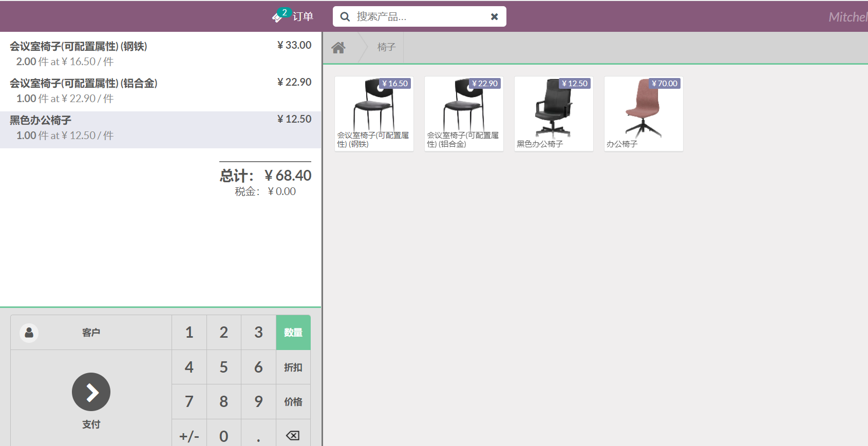Select the 钢铁 chair order line
The height and width of the screenshot is (446, 868).
point(160,53)
